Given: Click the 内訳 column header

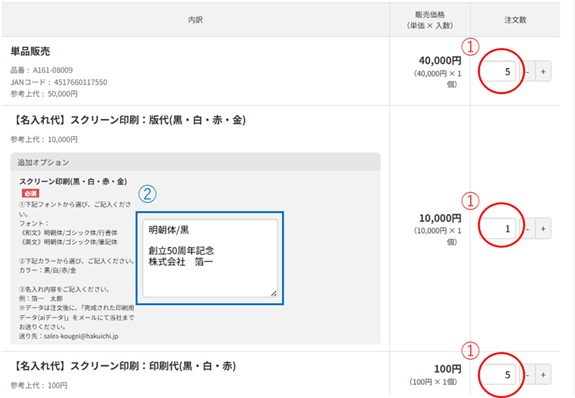Looking at the screenshot, I should (x=195, y=20).
